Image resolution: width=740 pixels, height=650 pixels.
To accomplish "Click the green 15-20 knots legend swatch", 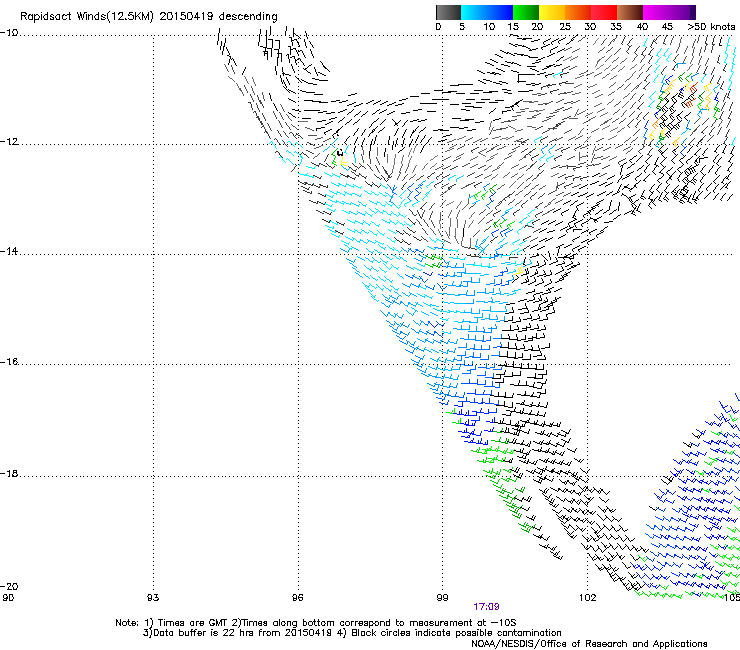I will coord(526,12).
